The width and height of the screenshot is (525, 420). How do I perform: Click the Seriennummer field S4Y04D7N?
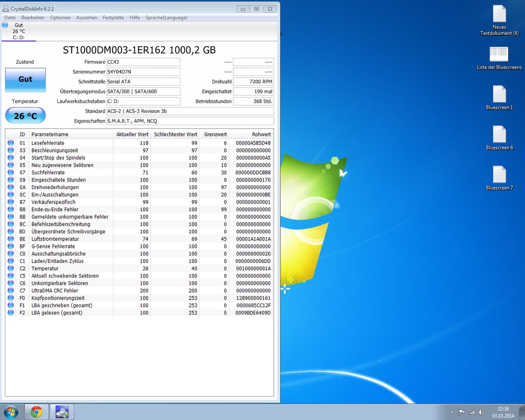(143, 72)
